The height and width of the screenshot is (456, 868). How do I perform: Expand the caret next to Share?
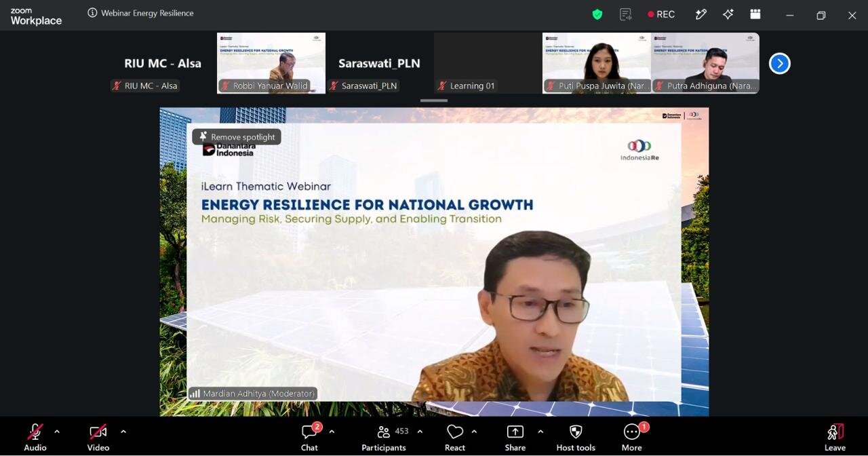point(540,431)
